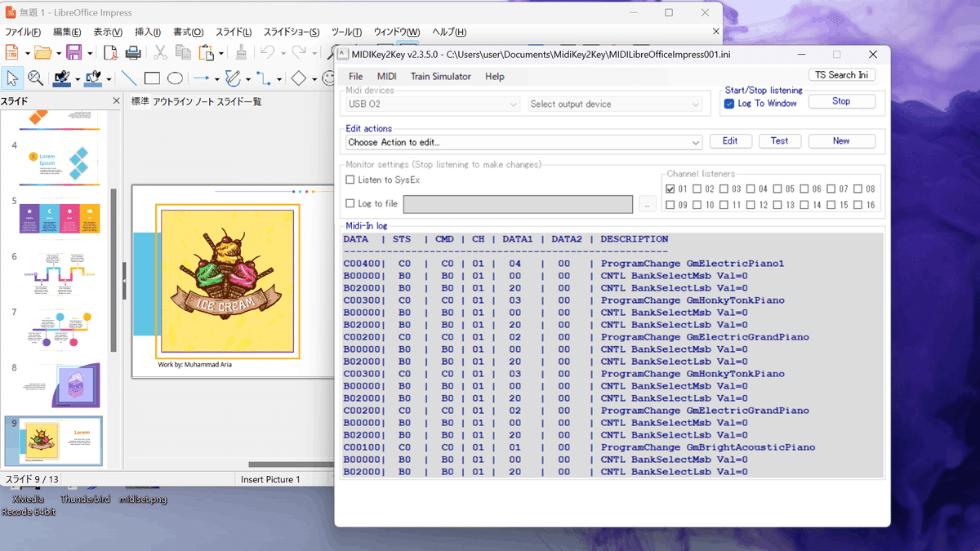
Task: Expand the Fill Color dropdown arrow
Action: click(x=107, y=79)
